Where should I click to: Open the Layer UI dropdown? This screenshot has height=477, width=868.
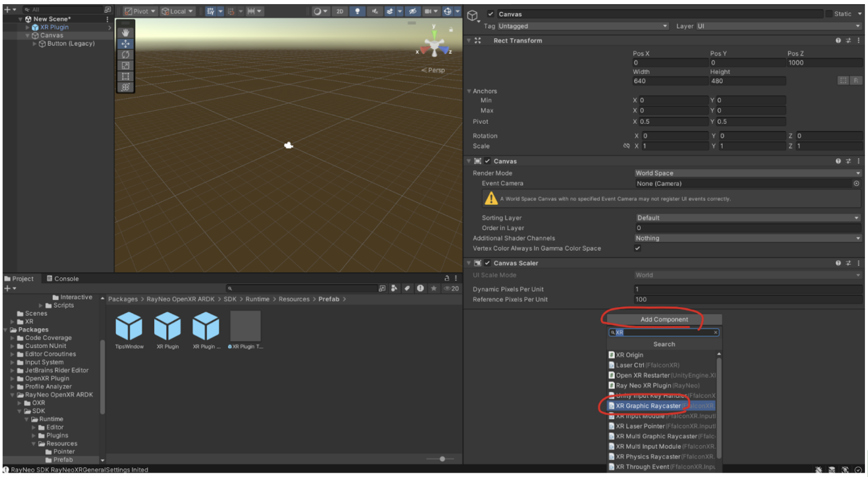pos(778,26)
